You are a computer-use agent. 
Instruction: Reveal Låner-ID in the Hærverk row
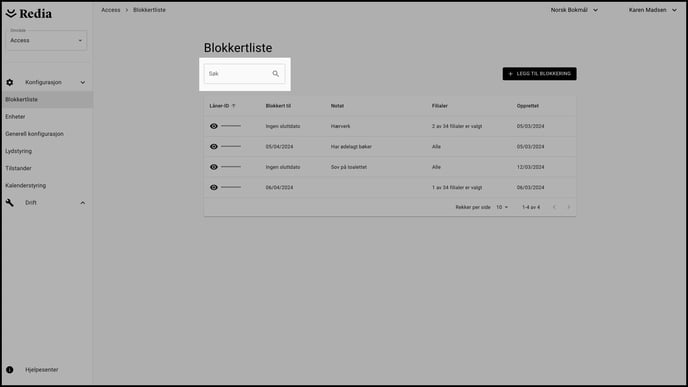pyautogui.click(x=214, y=126)
